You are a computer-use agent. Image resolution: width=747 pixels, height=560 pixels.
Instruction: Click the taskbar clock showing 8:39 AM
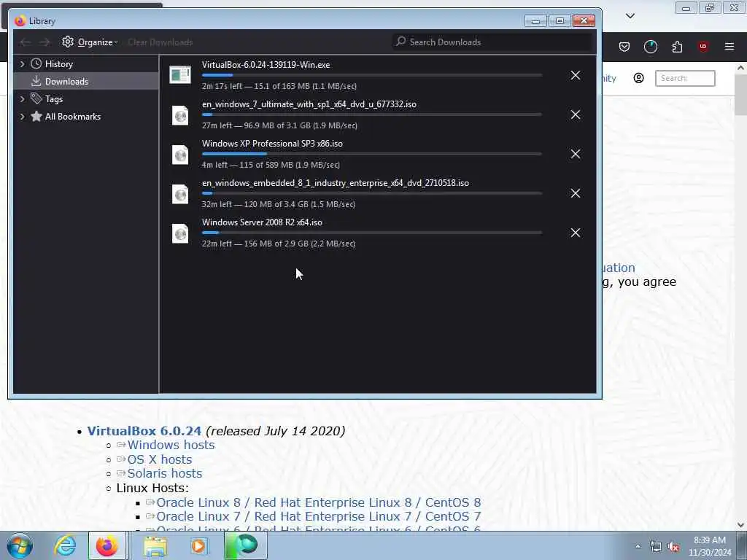(x=709, y=546)
